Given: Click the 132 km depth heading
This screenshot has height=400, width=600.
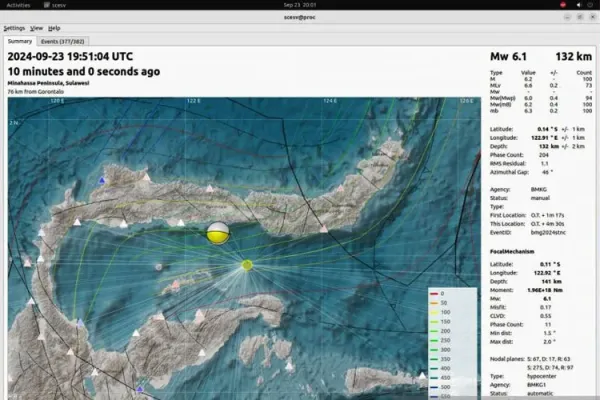Looking at the screenshot, I should [x=574, y=57].
